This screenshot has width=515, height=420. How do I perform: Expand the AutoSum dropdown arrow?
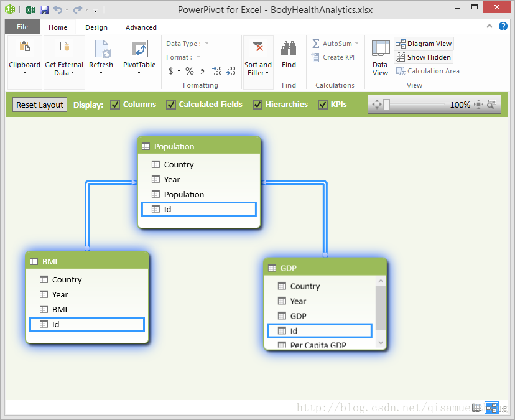click(356, 44)
